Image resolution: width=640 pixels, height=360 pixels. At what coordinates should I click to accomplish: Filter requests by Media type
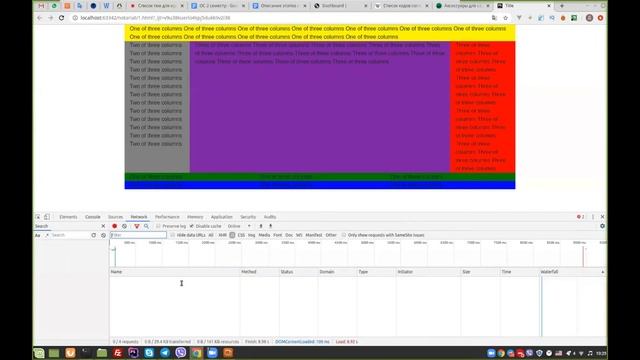[264, 235]
